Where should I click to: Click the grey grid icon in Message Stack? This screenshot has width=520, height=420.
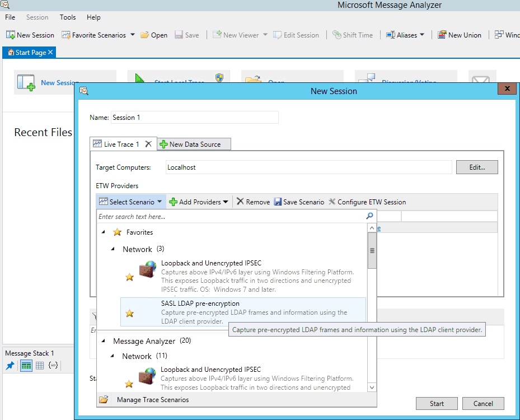(x=40, y=366)
